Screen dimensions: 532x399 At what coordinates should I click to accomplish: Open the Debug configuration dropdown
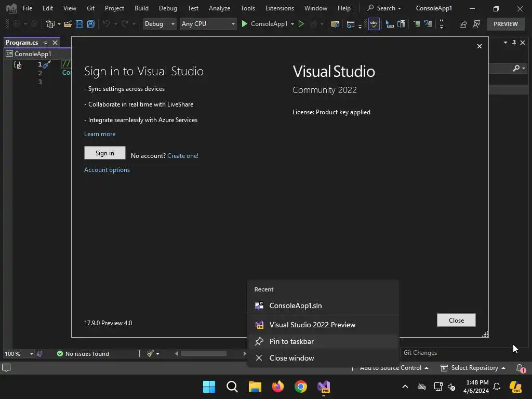(159, 24)
